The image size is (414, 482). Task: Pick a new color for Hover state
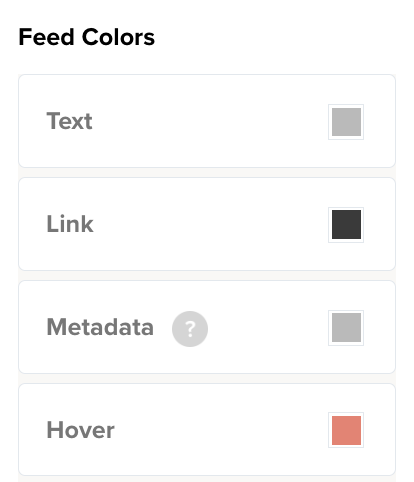[346, 430]
